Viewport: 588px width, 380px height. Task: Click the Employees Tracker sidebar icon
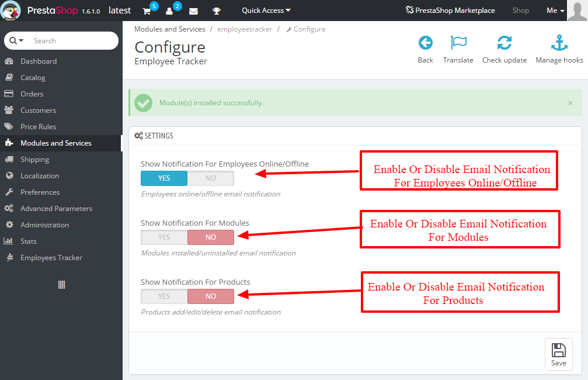[9, 257]
